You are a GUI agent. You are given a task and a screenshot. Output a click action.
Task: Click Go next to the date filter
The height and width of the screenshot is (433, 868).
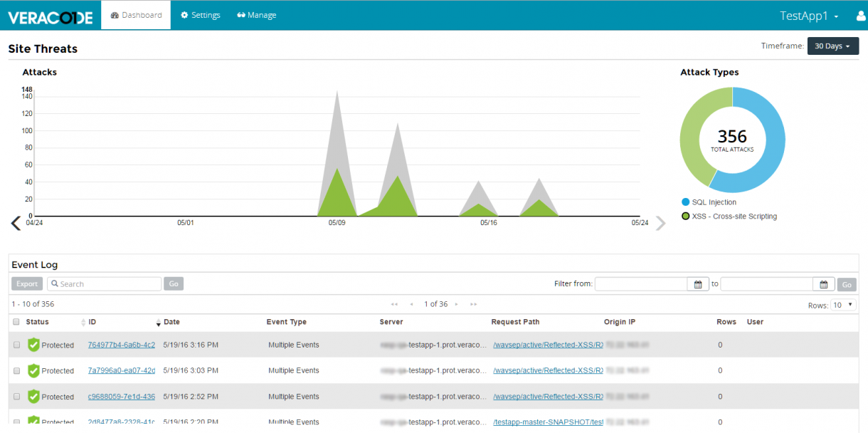click(847, 284)
